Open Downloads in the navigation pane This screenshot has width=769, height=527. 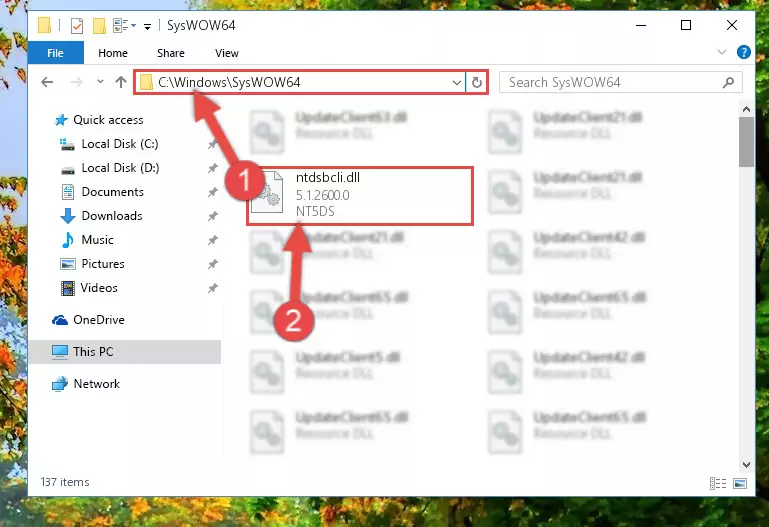[x=102, y=216]
